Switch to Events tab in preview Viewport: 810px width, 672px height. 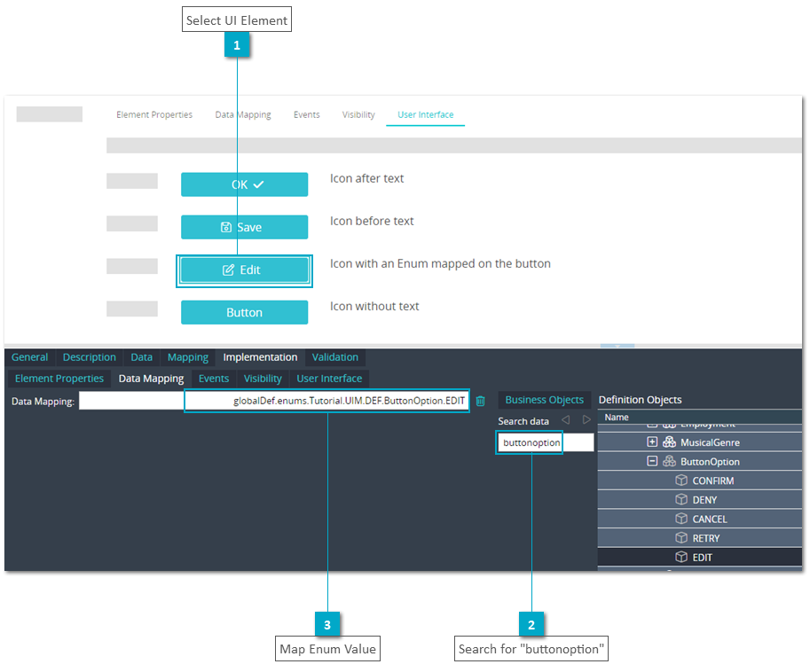tap(306, 114)
